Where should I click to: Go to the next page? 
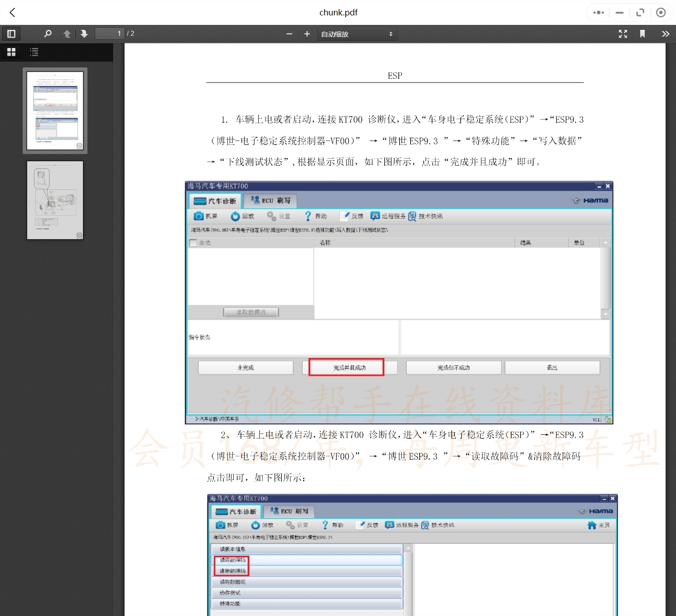pyautogui.click(x=84, y=34)
